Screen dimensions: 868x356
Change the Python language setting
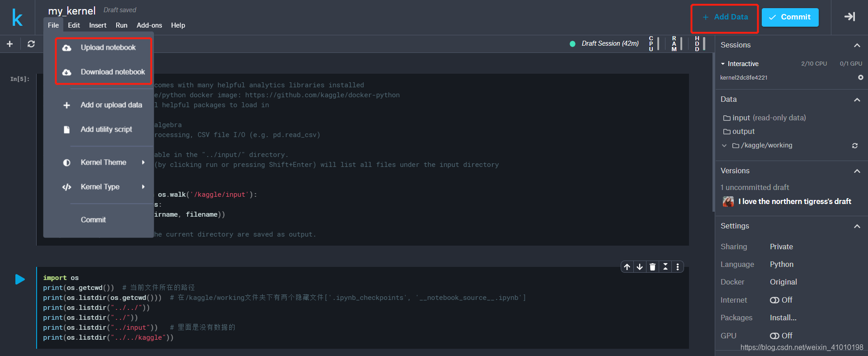click(x=782, y=264)
